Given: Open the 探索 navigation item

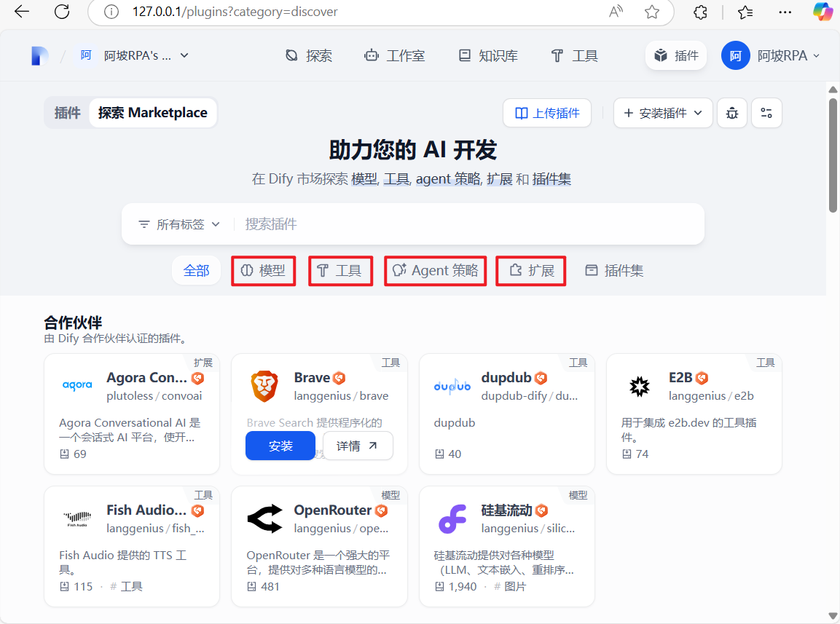Looking at the screenshot, I should pos(309,56).
